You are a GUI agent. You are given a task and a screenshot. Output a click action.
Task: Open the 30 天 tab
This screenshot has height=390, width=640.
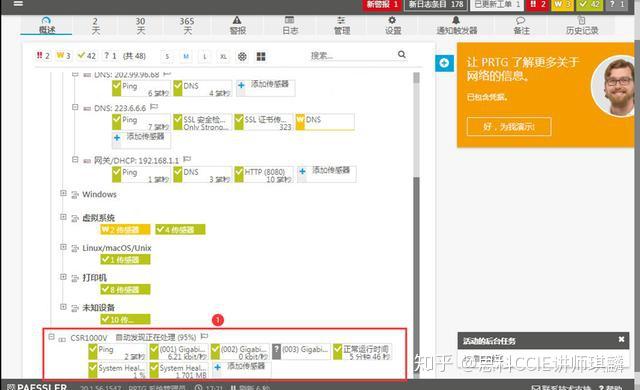(x=140, y=26)
